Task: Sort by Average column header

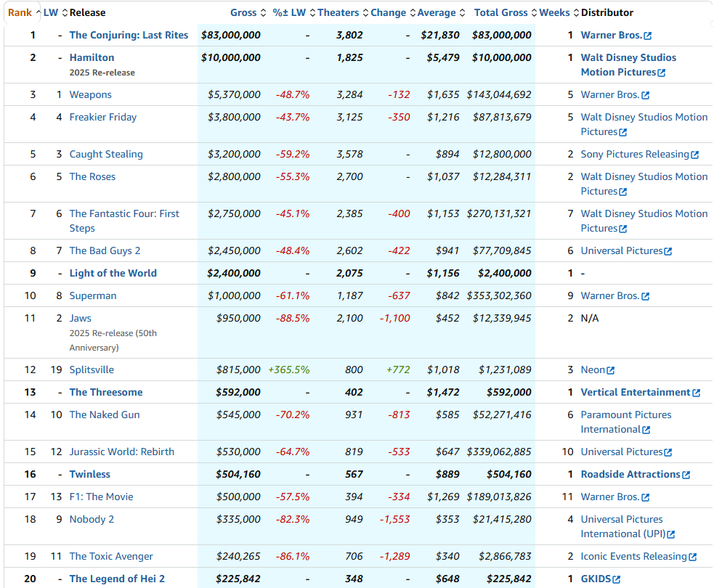Action: click(437, 12)
